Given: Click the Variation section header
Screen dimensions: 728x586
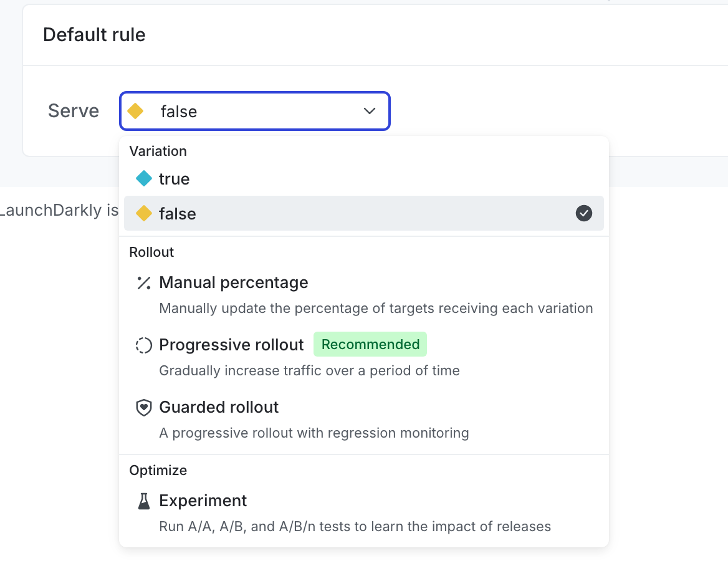Looking at the screenshot, I should click(x=158, y=151).
